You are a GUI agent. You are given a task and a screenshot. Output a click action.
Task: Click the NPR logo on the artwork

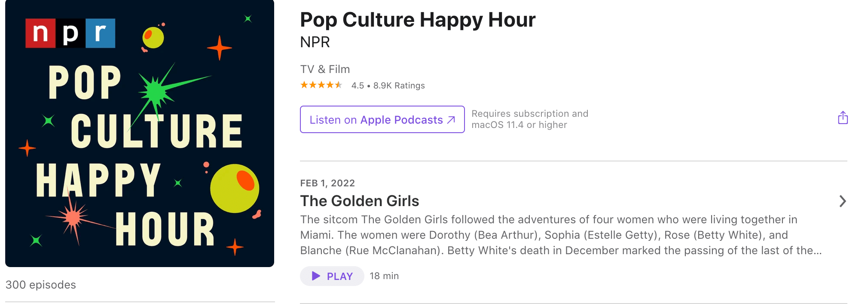coord(70,33)
